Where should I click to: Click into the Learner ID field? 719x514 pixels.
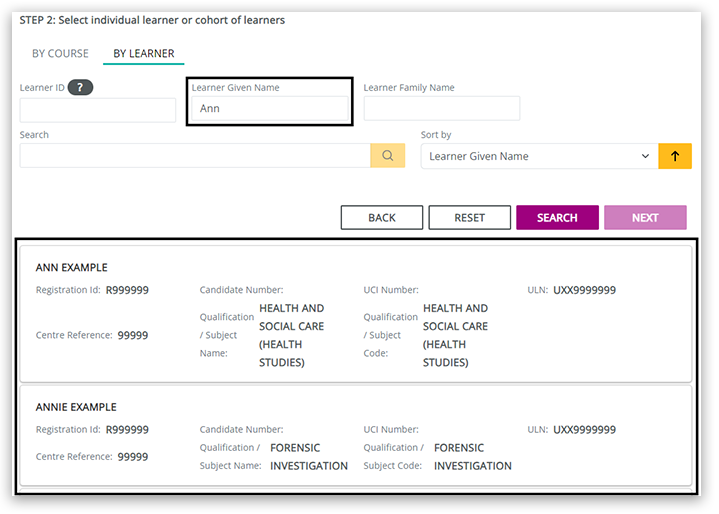[97, 109]
